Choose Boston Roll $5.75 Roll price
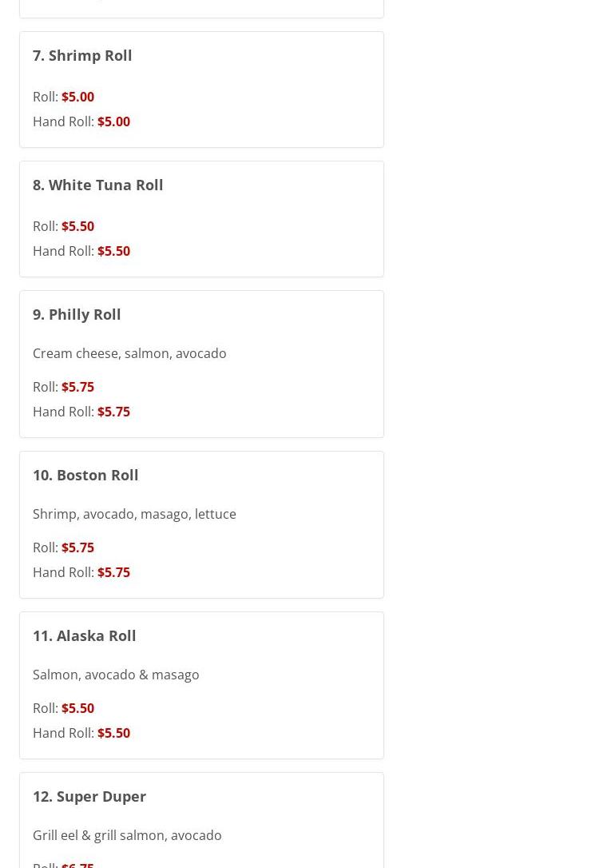This screenshot has width=615, height=868. [x=77, y=547]
